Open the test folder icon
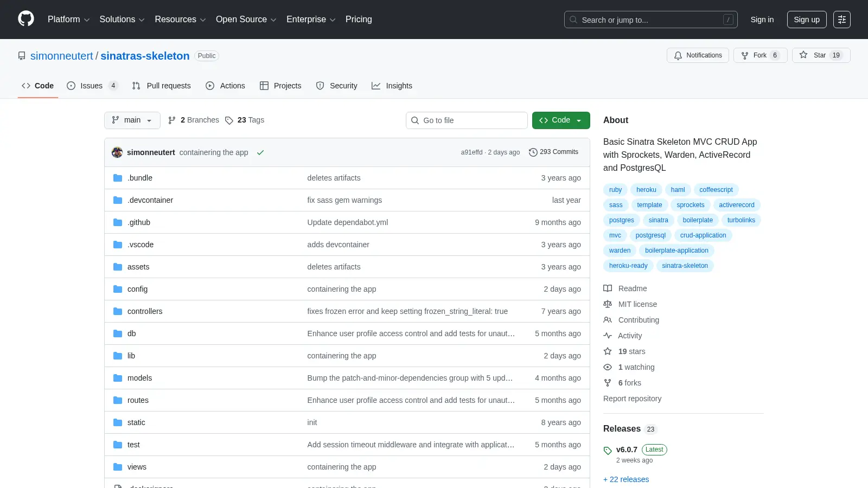Viewport: 868px width, 488px height. 118,445
